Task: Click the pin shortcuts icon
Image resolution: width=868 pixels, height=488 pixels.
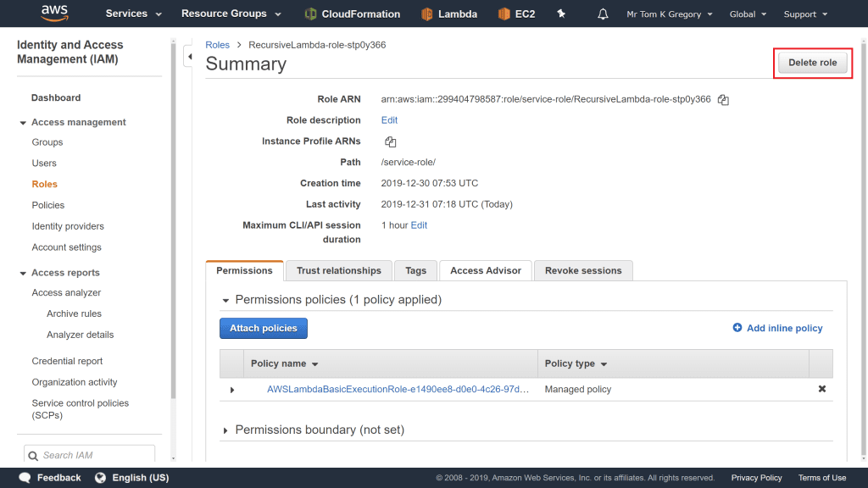Action: click(561, 14)
